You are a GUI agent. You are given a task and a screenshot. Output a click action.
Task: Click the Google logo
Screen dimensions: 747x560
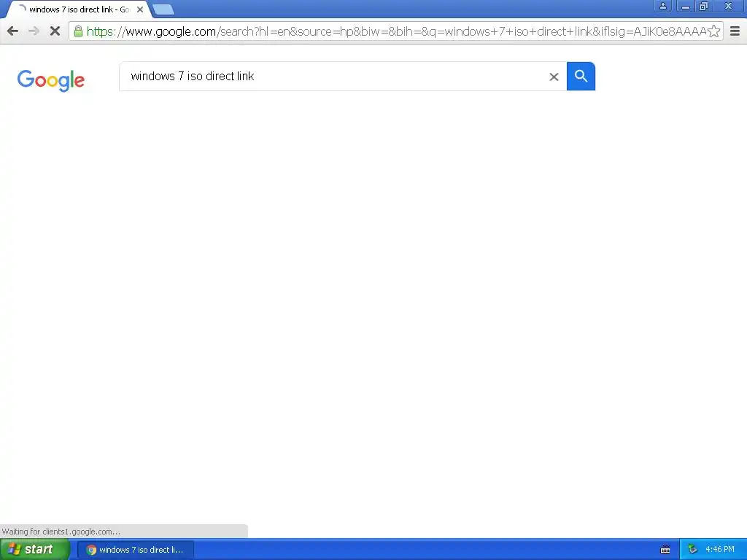pos(51,80)
